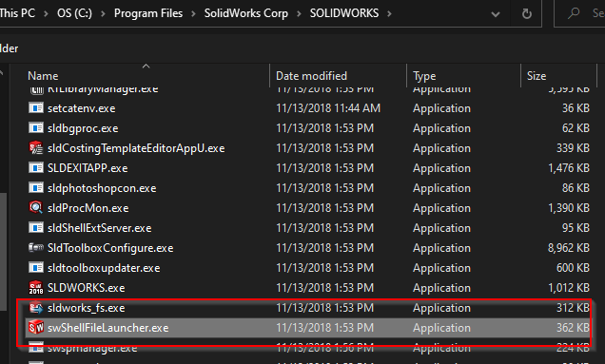
Task: Click the 1,476 KB size value
Action: (569, 168)
